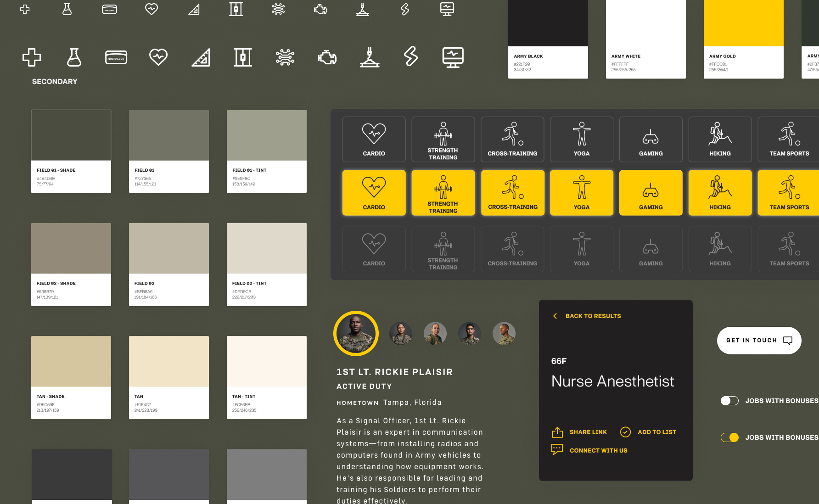819x504 pixels.
Task: Deselect the gold Gaming tile
Action: point(651,193)
